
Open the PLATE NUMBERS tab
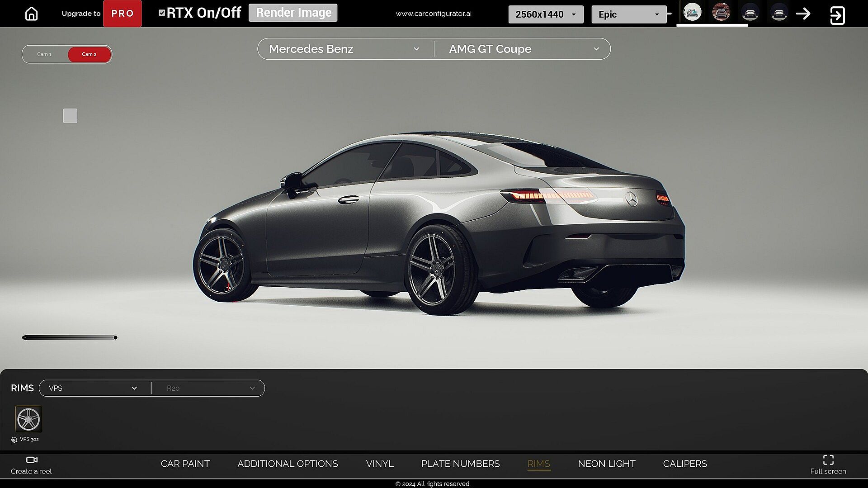(x=460, y=464)
